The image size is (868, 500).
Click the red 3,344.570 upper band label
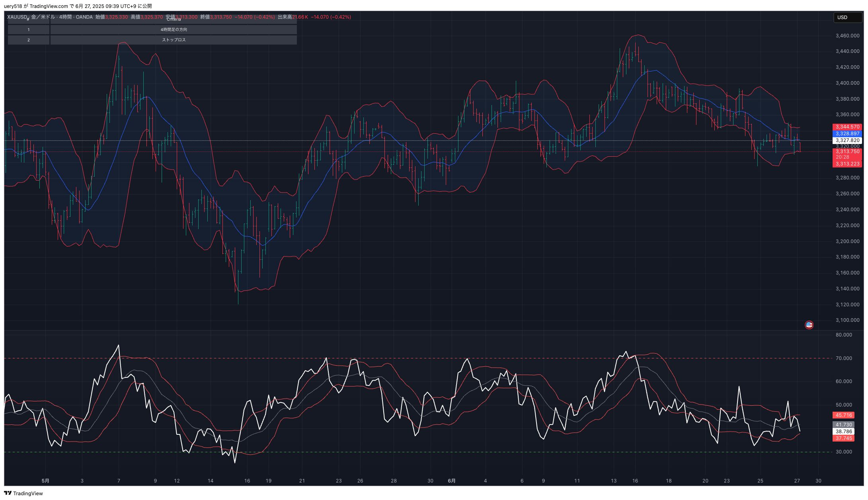click(847, 127)
